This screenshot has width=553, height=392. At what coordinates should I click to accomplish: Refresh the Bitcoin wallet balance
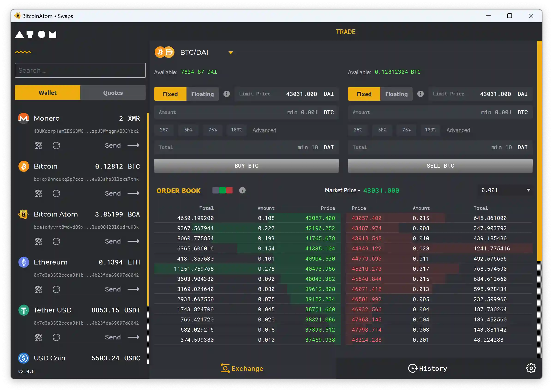(x=56, y=193)
